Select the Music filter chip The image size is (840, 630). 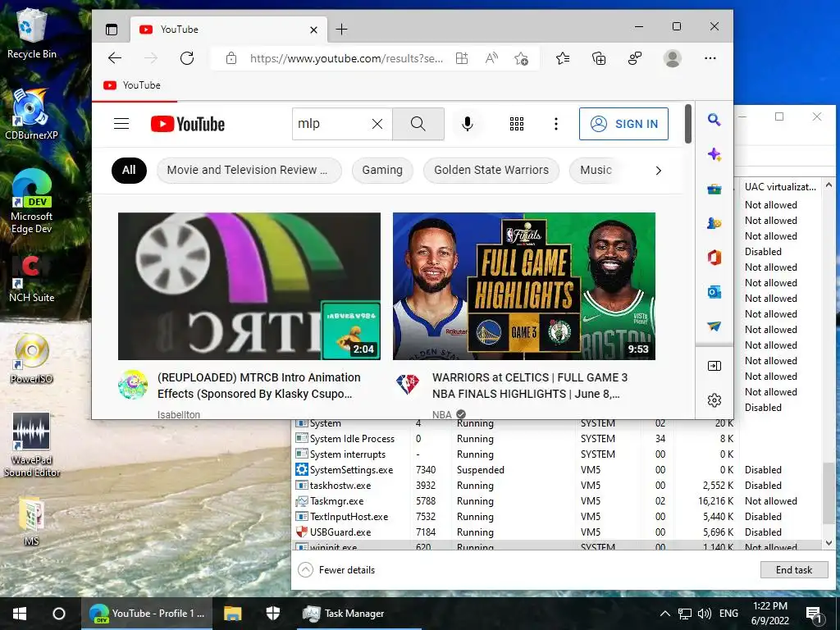point(596,171)
